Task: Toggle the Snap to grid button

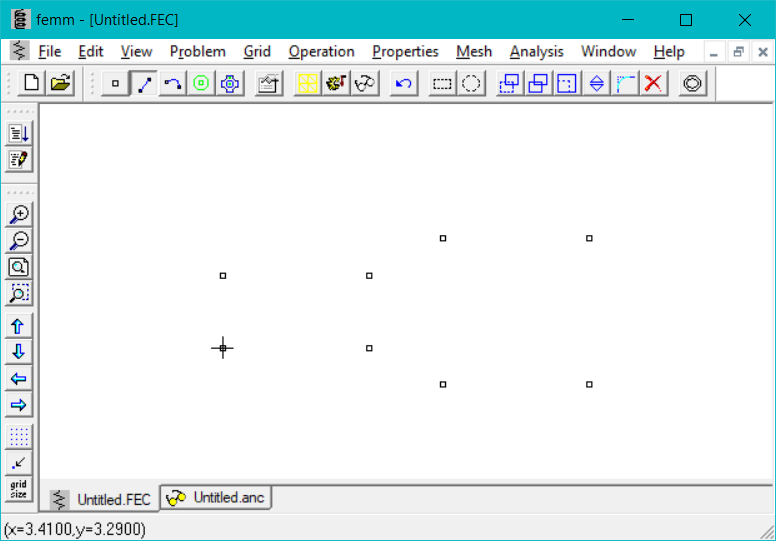Action: (19, 463)
